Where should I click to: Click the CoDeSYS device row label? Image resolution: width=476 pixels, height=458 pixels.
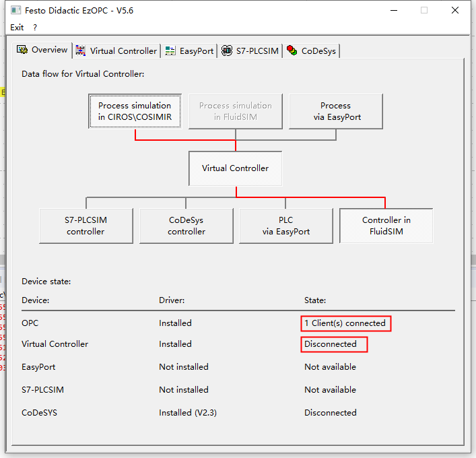[39, 413]
